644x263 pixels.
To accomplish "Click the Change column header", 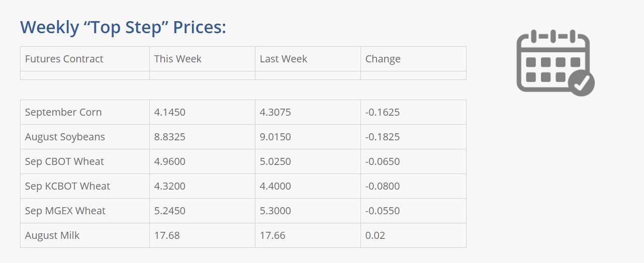I will click(x=383, y=59).
